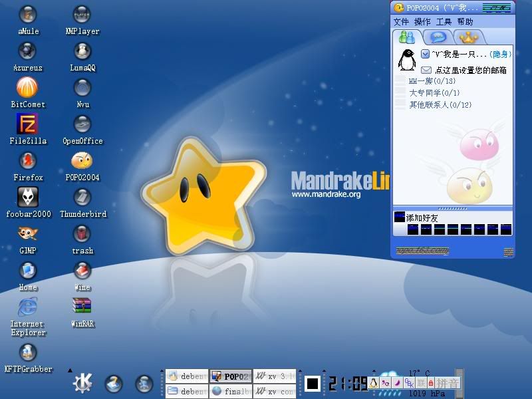This screenshot has width=532, height=399.
Task: Open the foobar2000 desktop icon
Action: (x=28, y=203)
